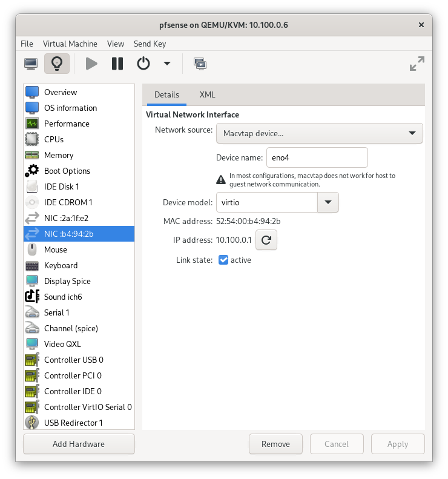Open shutdown options dropdown arrow
The image size is (448, 479).
click(x=166, y=64)
